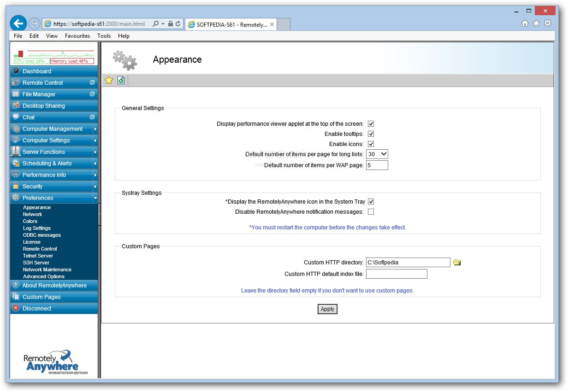
Task: Click the Memory Load indicator
Action: (72, 61)
